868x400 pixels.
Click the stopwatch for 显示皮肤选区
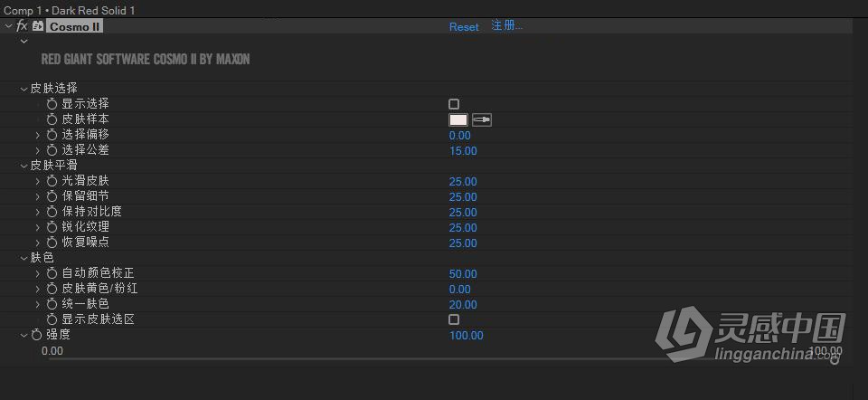(52, 319)
